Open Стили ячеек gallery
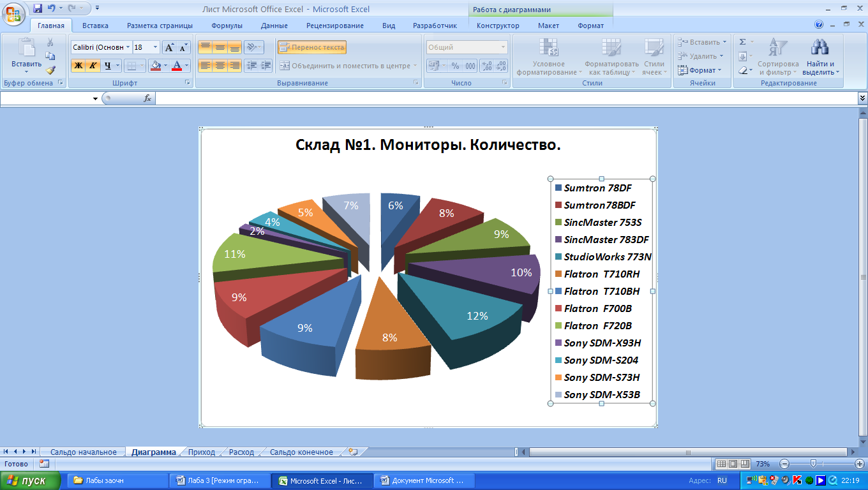 [x=654, y=57]
